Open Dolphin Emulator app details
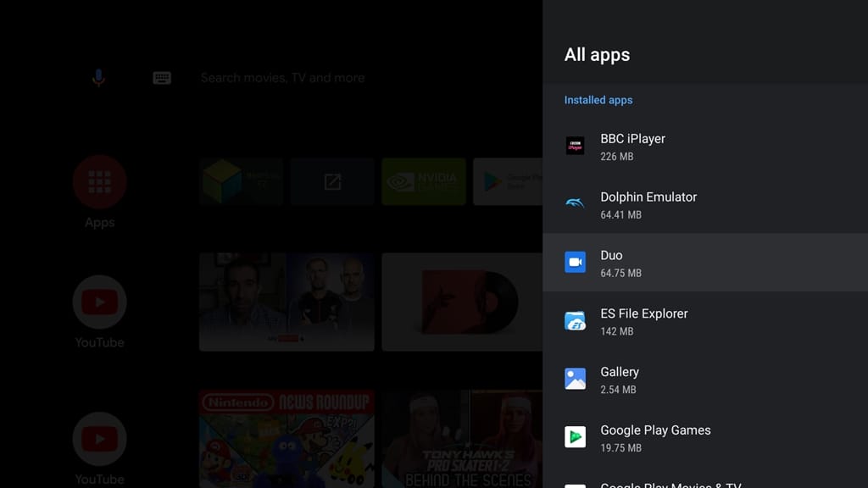 [704, 205]
